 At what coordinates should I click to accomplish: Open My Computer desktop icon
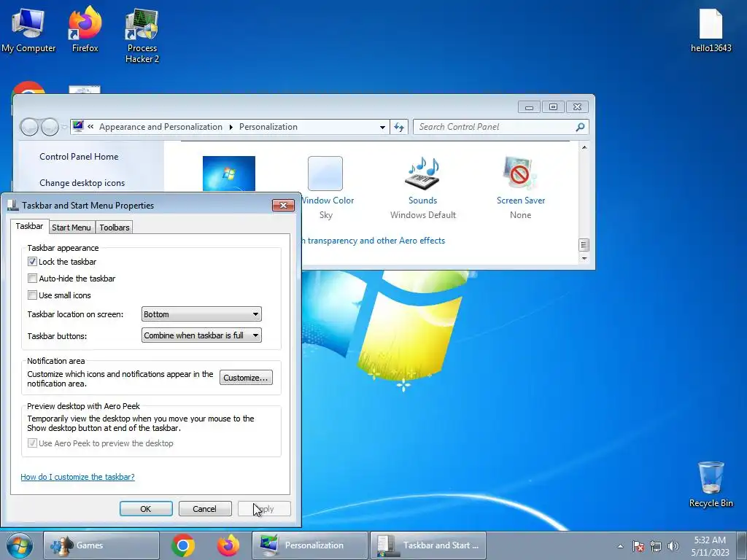(x=28, y=31)
